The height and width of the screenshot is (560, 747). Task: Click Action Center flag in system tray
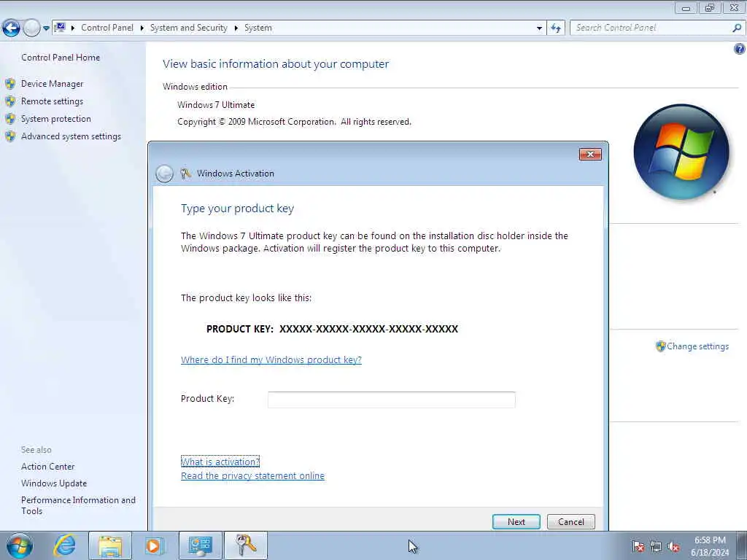(x=638, y=547)
